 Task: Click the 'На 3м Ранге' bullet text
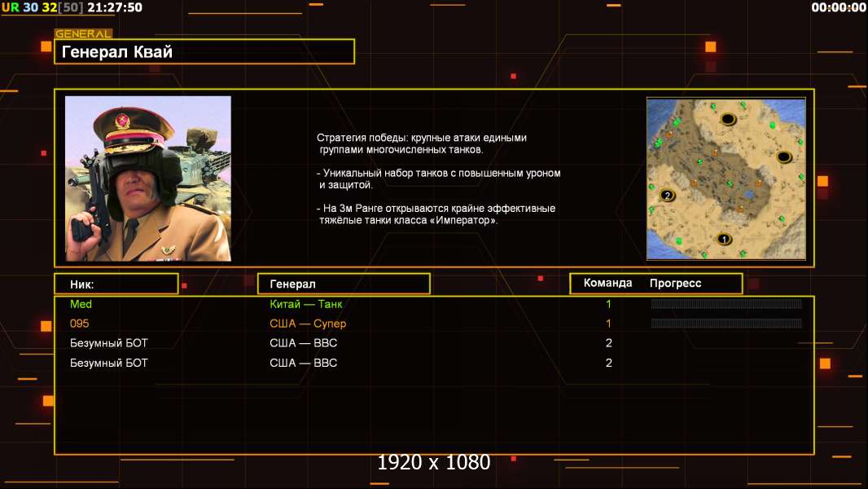[436, 214]
